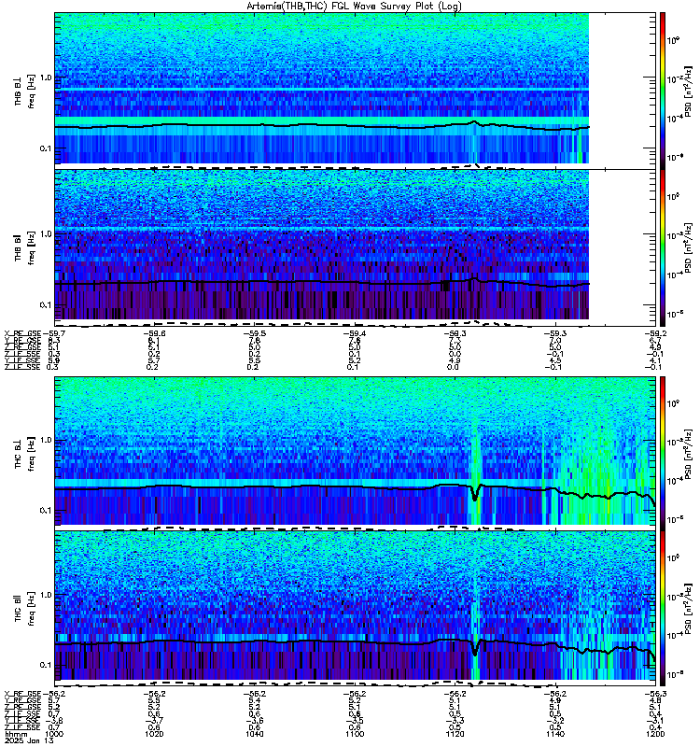700x747 pixels.
Task: Click the time tick label 1100
Action: [x=355, y=734]
